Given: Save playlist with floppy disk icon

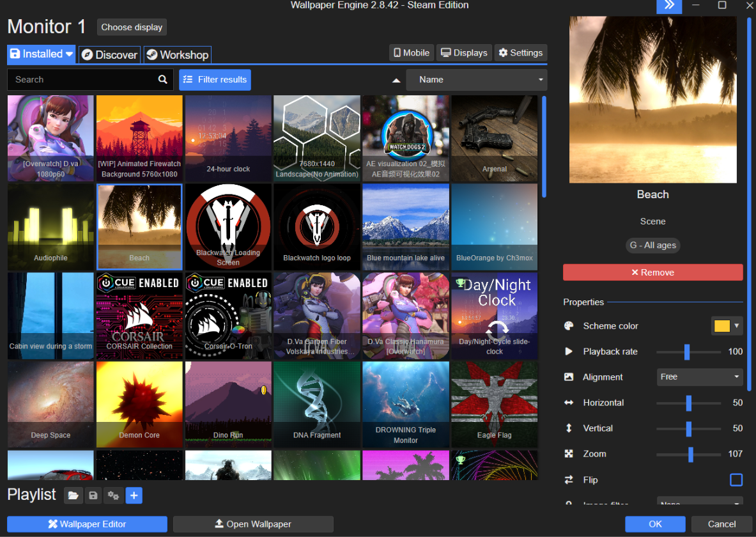Looking at the screenshot, I should 93,495.
